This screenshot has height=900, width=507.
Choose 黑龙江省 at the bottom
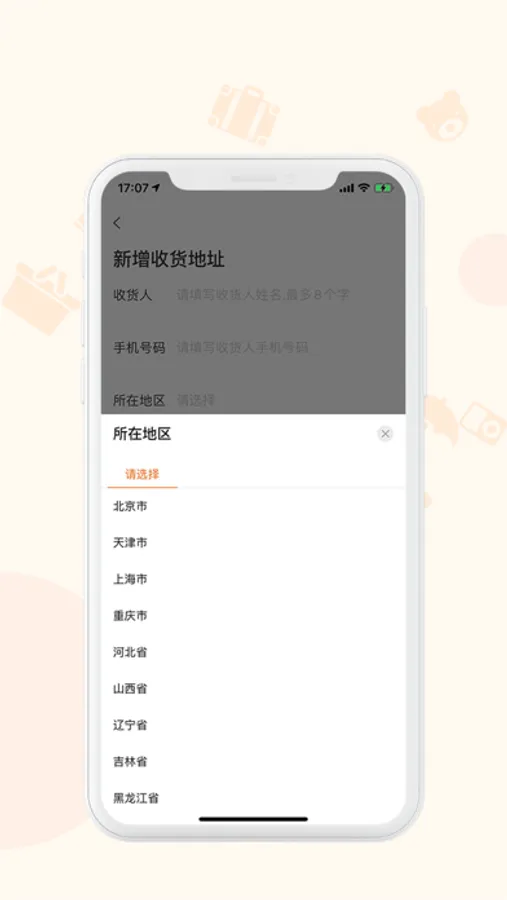pyautogui.click(x=253, y=798)
